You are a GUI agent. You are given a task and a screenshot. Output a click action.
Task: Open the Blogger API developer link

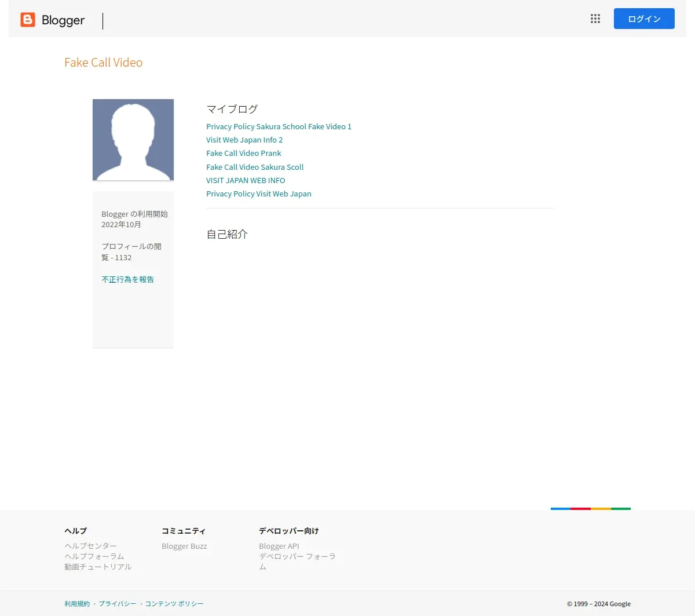point(279,546)
